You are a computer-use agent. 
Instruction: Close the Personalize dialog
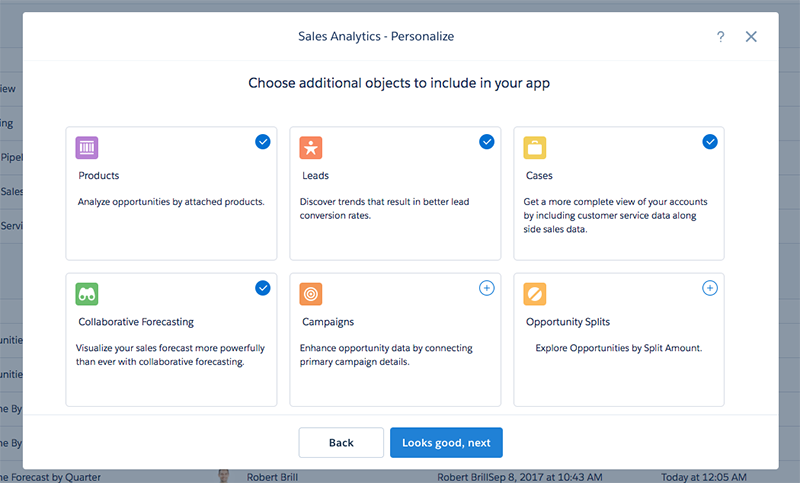click(x=751, y=37)
